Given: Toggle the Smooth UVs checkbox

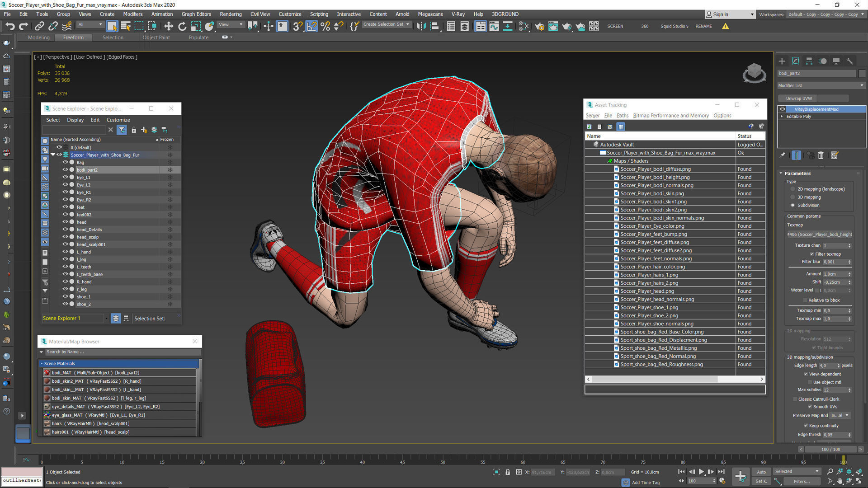Looking at the screenshot, I should [x=810, y=407].
